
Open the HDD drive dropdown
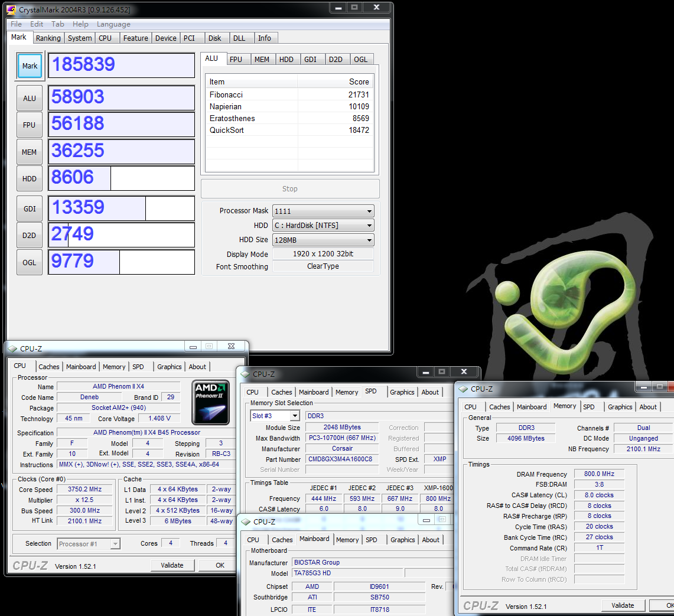369,225
